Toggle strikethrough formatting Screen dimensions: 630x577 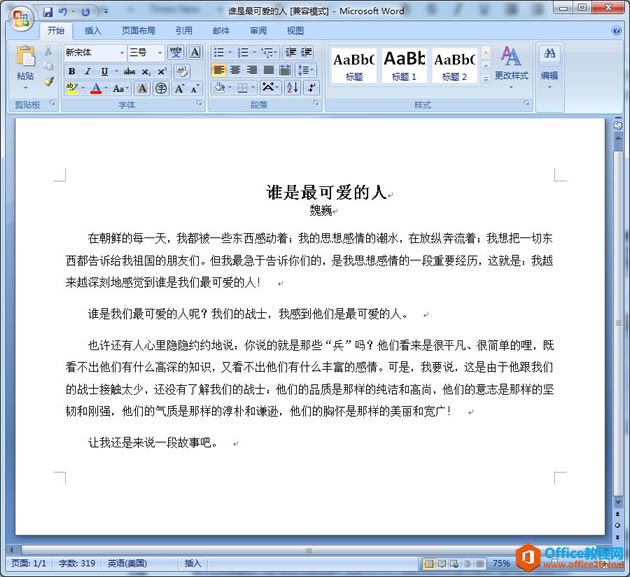click(x=129, y=72)
